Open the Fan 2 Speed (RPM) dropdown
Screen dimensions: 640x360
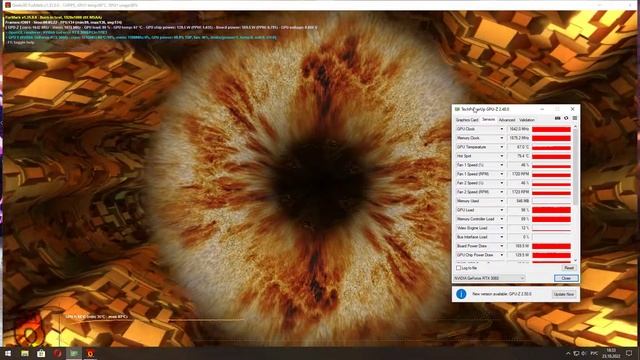tap(502, 192)
